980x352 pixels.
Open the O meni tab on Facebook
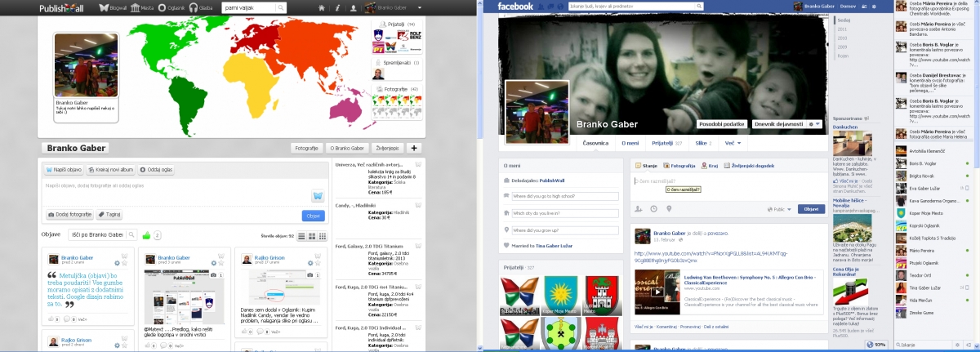(x=630, y=143)
